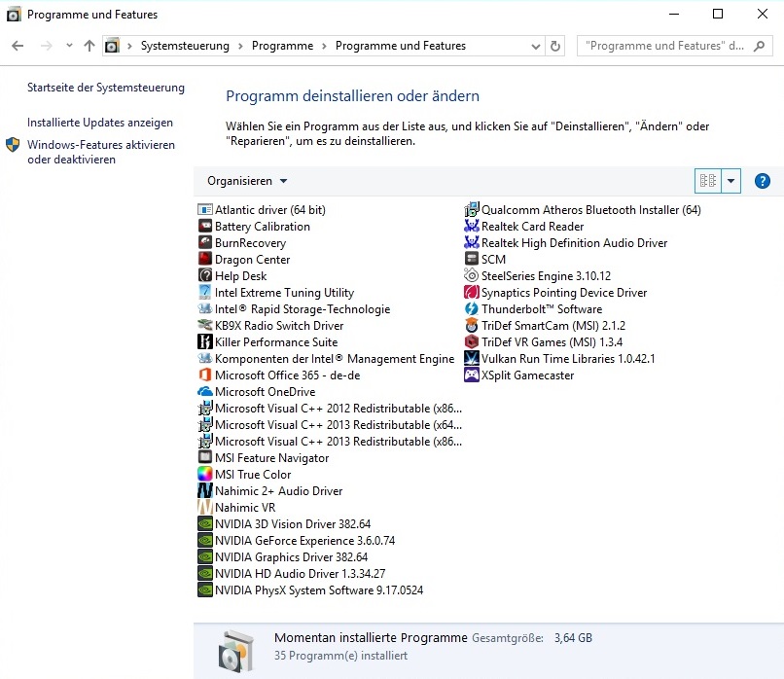Click the SteelSeries Engine icon
The width and height of the screenshot is (784, 679).
(472, 276)
